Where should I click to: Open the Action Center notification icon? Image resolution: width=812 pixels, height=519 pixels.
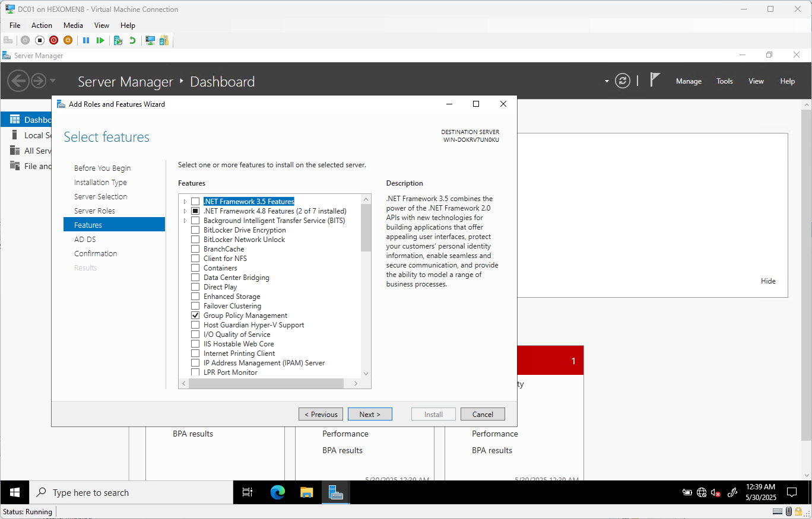point(791,492)
